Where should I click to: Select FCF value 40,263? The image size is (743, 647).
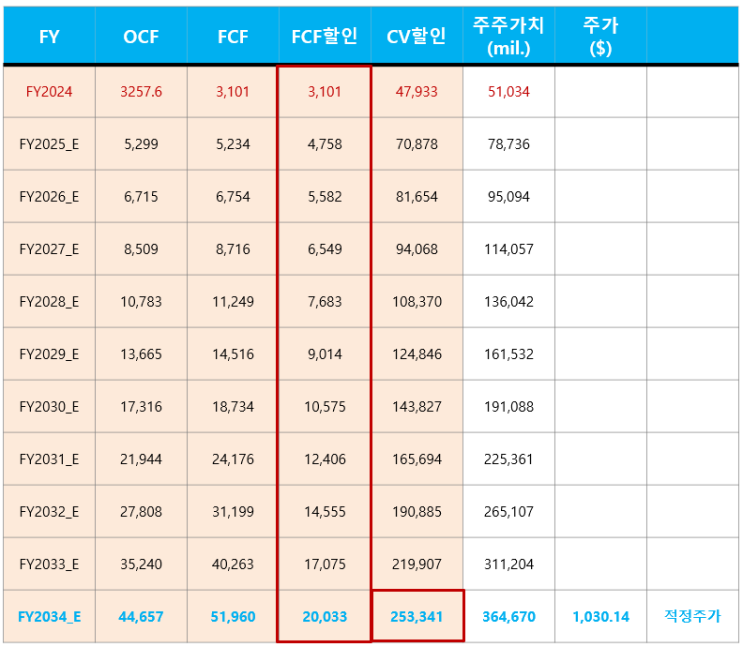tap(233, 565)
